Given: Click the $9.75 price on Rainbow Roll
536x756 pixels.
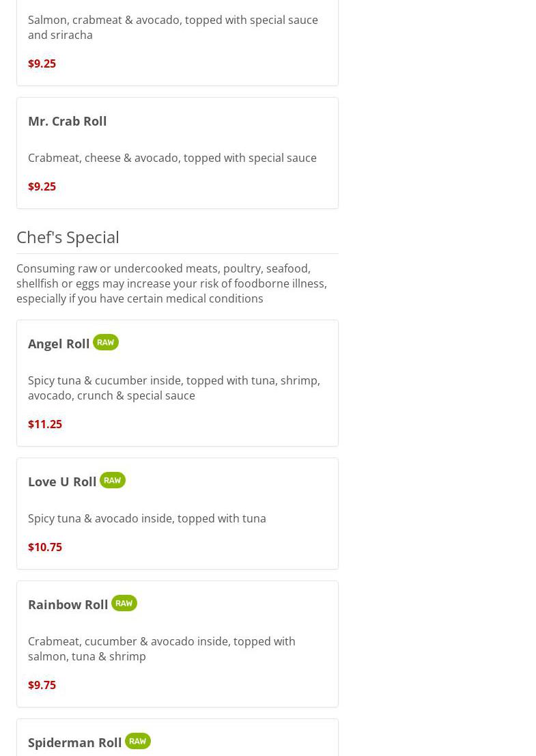Looking at the screenshot, I should click(x=42, y=685).
